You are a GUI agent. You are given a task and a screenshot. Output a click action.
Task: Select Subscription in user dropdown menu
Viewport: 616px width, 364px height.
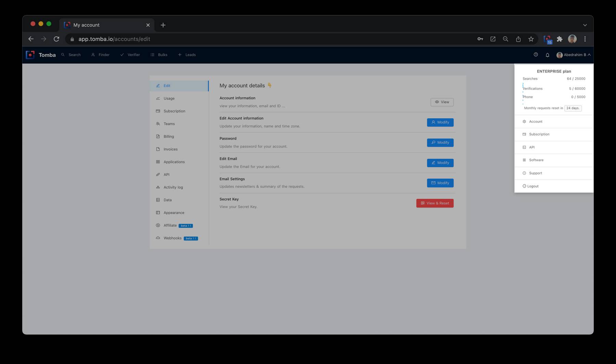554,134
